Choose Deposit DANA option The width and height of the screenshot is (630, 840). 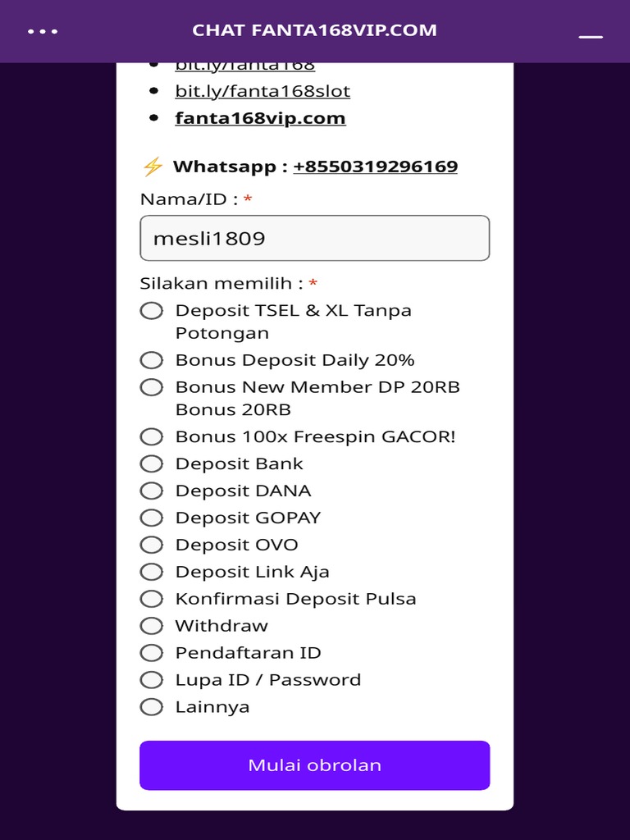pos(152,491)
